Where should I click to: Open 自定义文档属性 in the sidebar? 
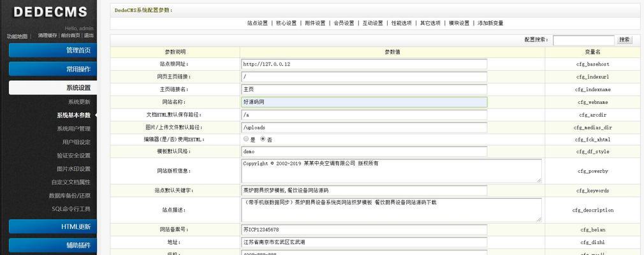(71, 182)
